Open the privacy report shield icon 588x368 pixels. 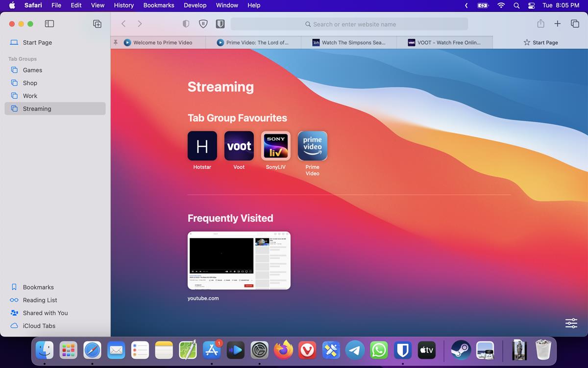click(x=186, y=24)
